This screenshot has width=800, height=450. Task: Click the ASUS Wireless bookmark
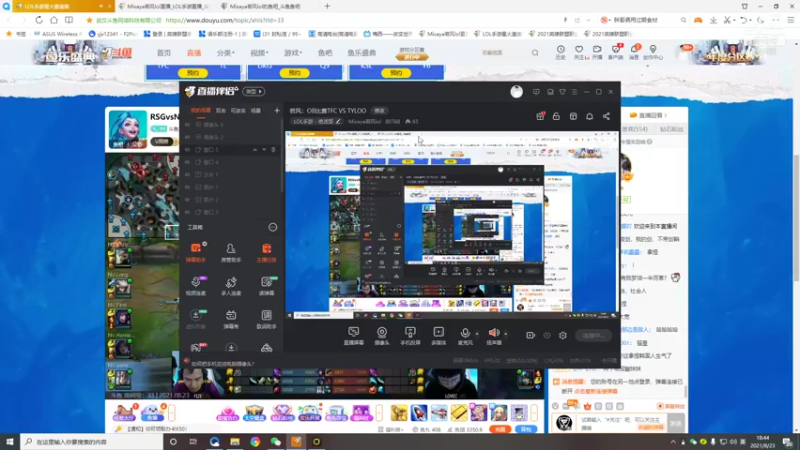pos(58,34)
